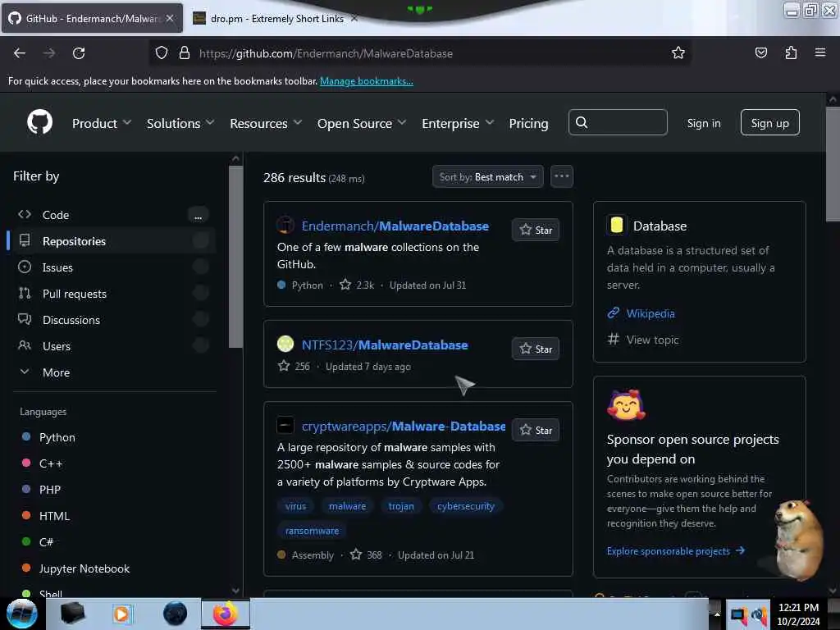Go back with the browser back arrow
Image resolution: width=840 pixels, height=630 pixels.
[x=20, y=53]
